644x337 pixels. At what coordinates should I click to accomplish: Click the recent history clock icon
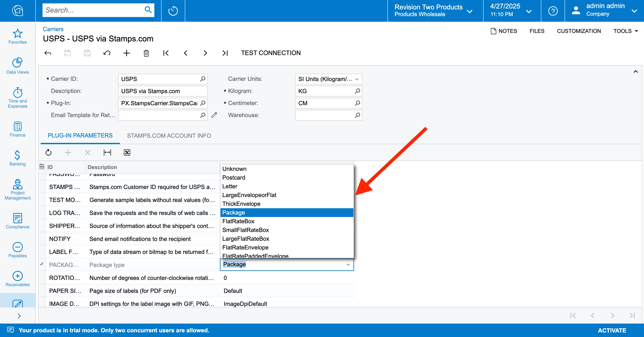pyautogui.click(x=173, y=11)
